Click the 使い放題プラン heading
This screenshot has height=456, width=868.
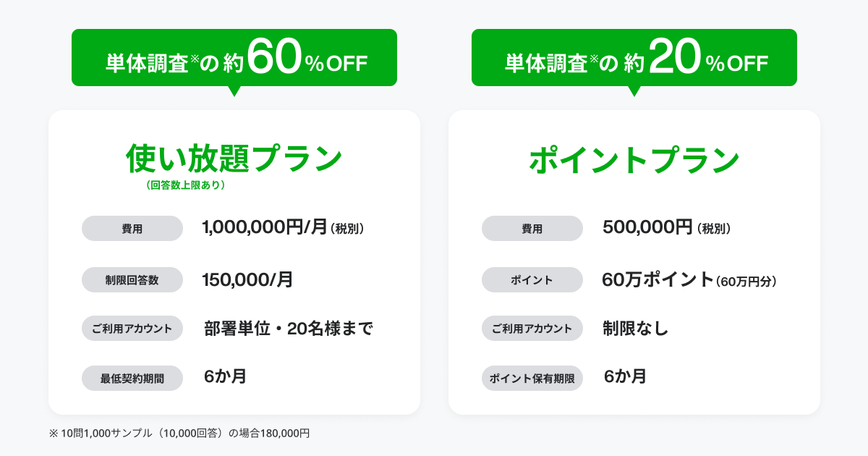point(234,159)
